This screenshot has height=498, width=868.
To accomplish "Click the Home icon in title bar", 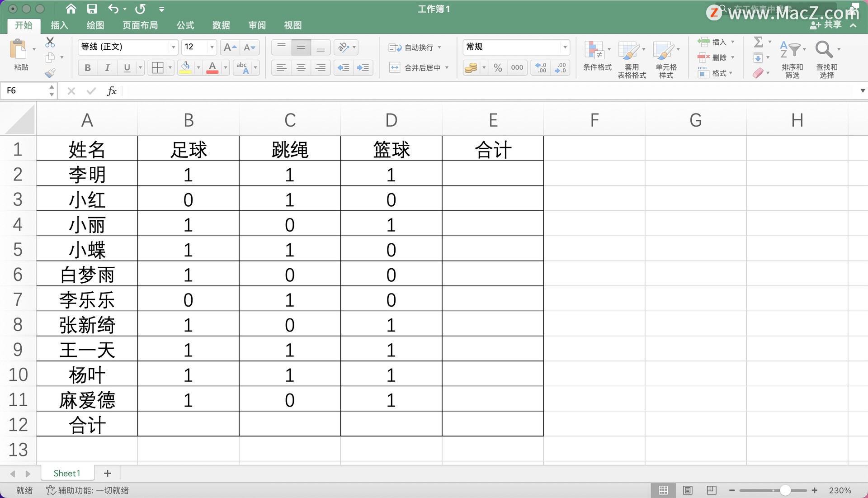I will 71,9.
